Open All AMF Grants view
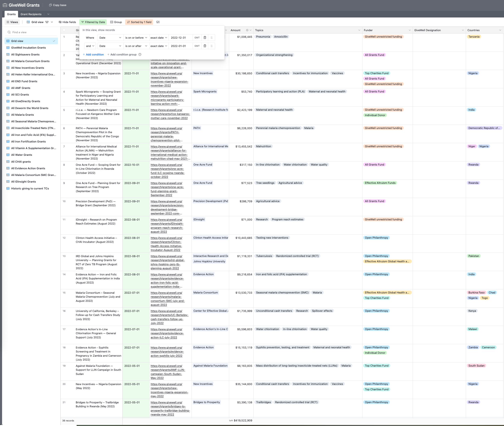Image resolution: width=504 pixels, height=426 pixels. [31, 88]
